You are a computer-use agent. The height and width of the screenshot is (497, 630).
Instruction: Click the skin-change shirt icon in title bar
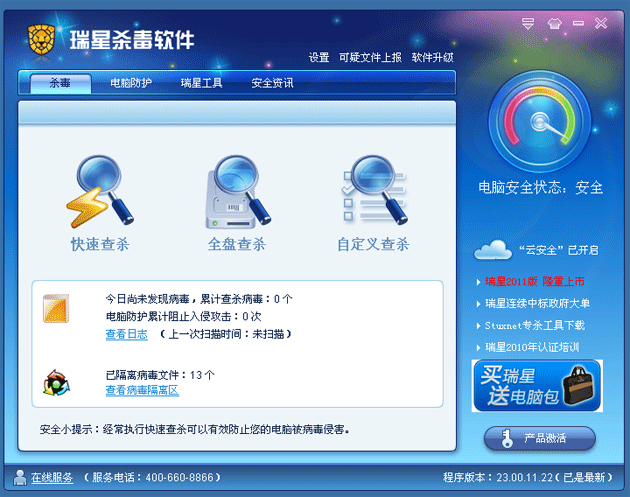(x=556, y=22)
